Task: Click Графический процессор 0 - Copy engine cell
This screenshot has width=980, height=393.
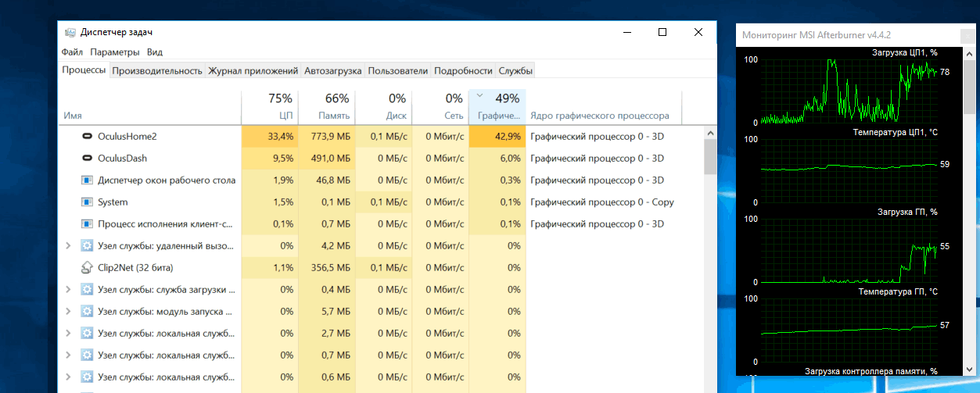Action: click(x=602, y=202)
